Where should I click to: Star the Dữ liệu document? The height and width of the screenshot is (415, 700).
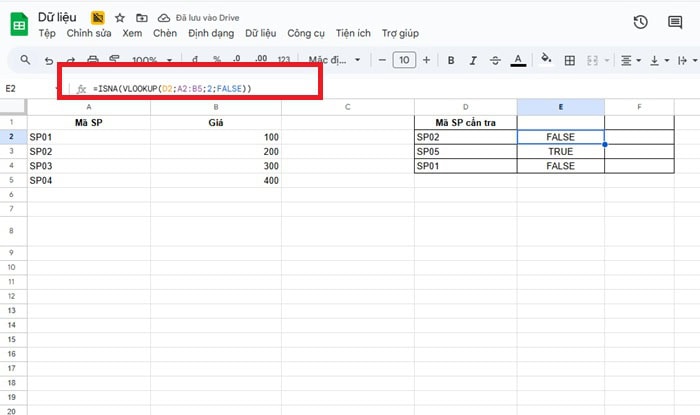click(x=120, y=18)
